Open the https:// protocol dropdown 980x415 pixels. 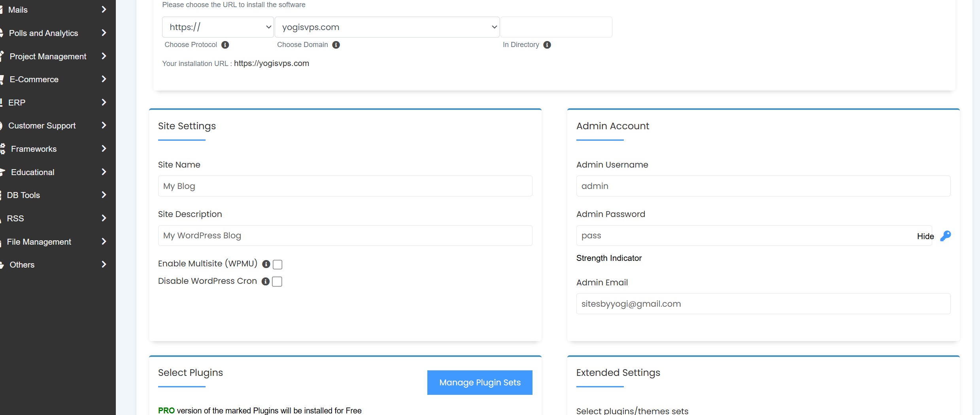218,27
